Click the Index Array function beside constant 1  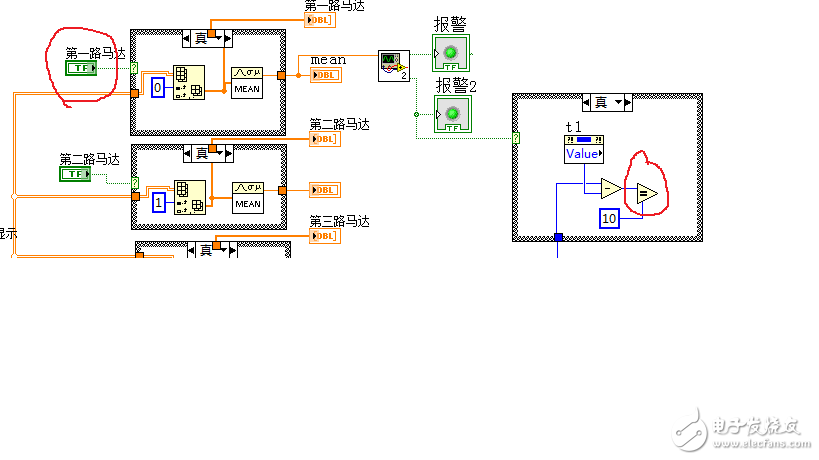(190, 197)
